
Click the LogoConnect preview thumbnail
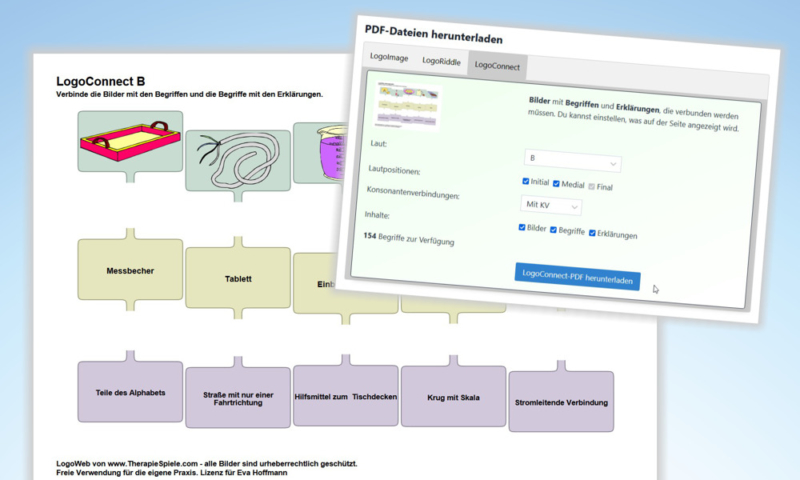point(409,107)
